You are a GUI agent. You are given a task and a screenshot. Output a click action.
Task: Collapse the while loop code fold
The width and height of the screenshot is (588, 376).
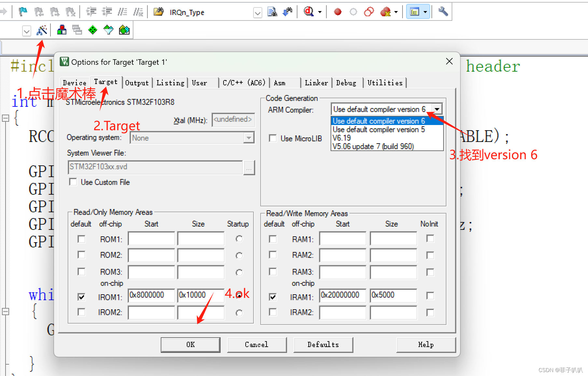(5, 311)
